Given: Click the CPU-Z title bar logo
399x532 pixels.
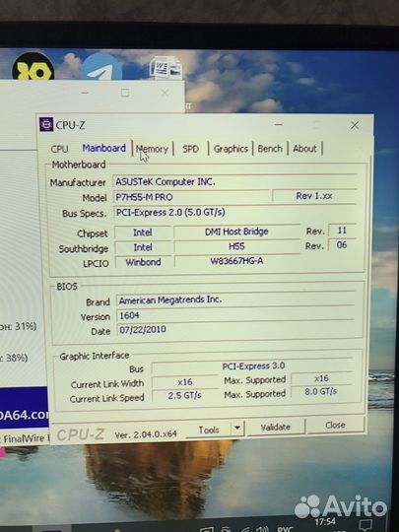Looking at the screenshot, I should 46,124.
